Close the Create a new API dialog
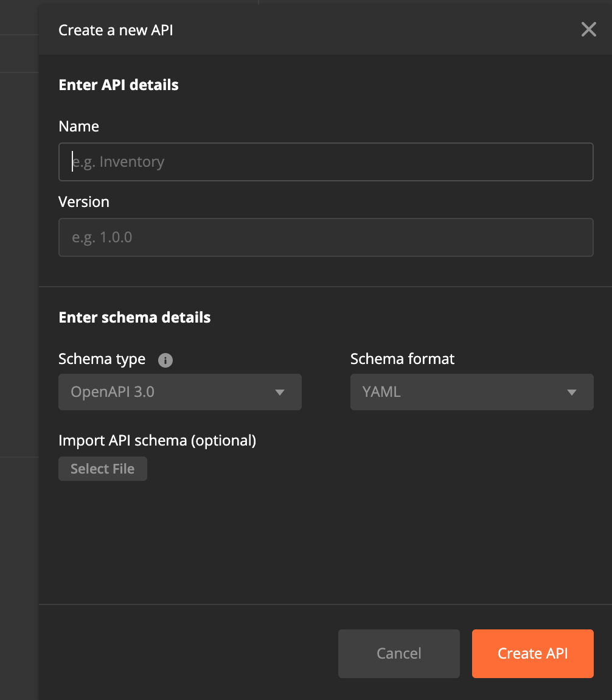The height and width of the screenshot is (700, 612). click(x=588, y=29)
